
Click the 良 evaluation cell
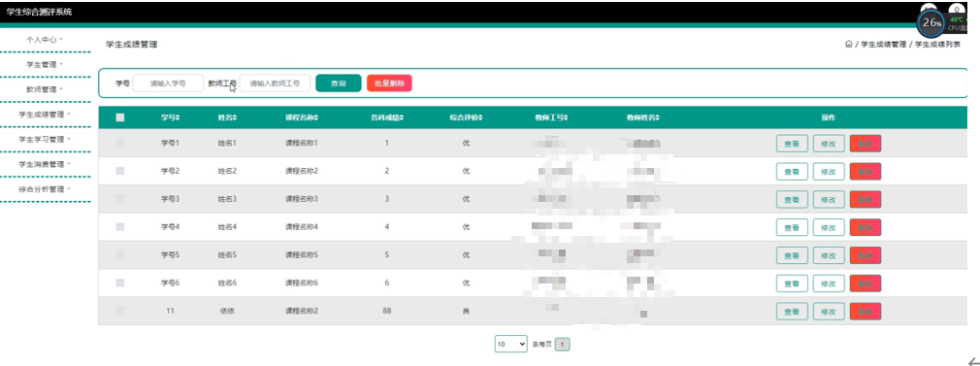pyautogui.click(x=466, y=311)
